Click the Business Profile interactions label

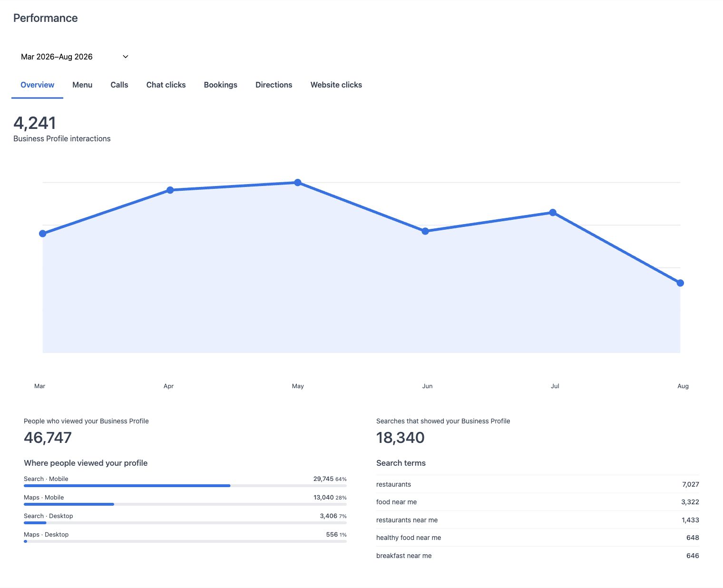pyautogui.click(x=62, y=138)
